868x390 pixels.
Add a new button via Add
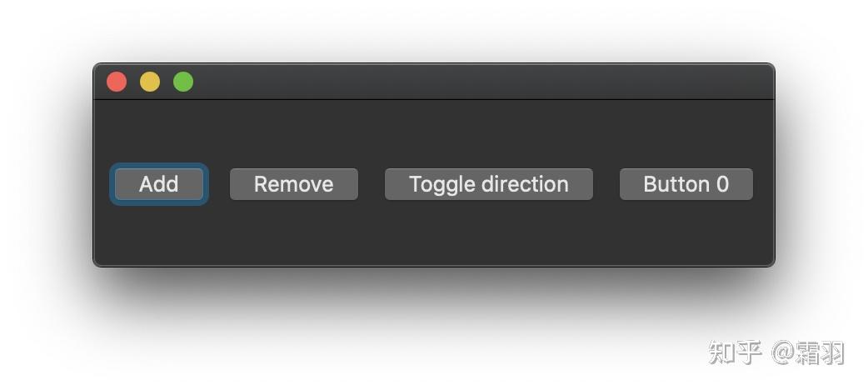click(x=158, y=184)
